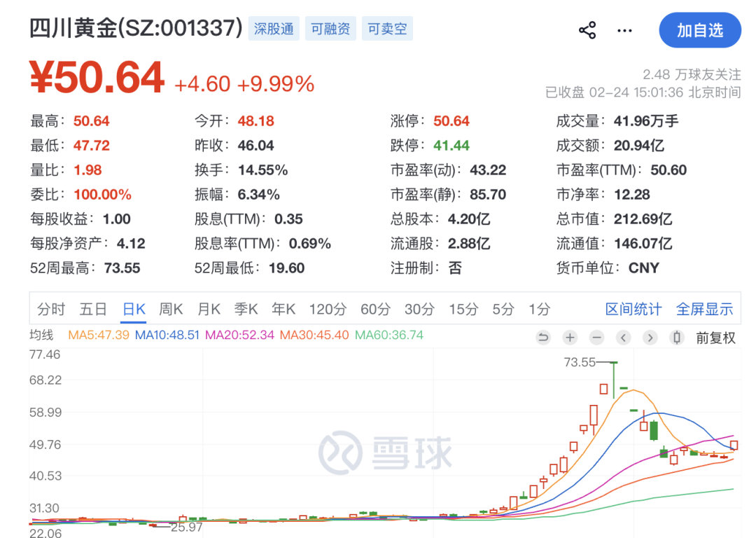Open the three-dot more options menu
Screen dimensions: 756x538
624,31
